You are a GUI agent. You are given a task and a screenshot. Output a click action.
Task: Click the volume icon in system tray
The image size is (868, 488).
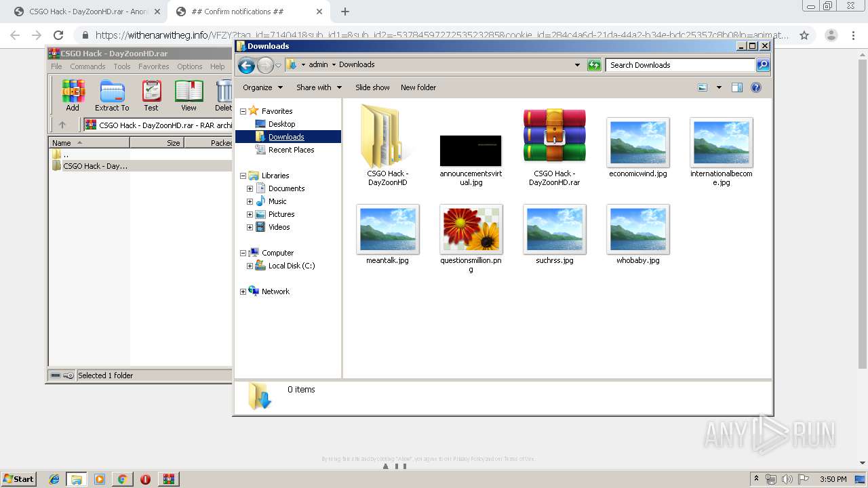(x=787, y=479)
